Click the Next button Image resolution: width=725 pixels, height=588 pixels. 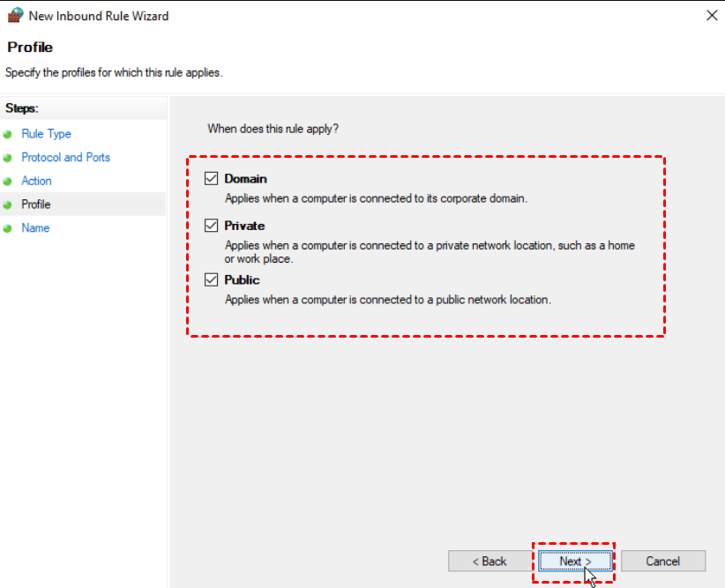(x=575, y=562)
